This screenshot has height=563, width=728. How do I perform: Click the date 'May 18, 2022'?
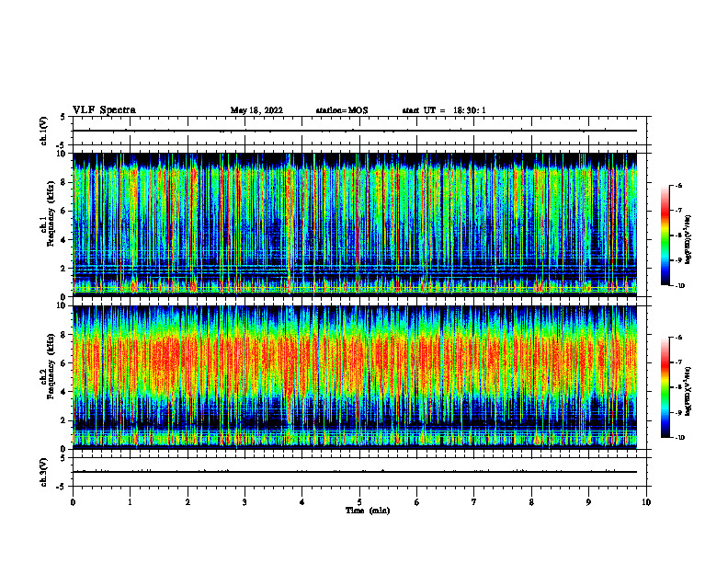tap(256, 110)
